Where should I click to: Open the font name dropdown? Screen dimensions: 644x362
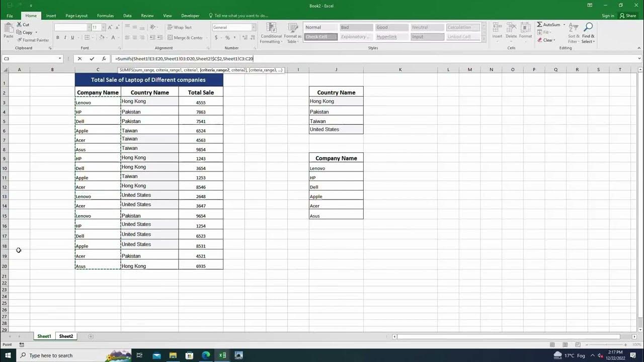[90, 28]
